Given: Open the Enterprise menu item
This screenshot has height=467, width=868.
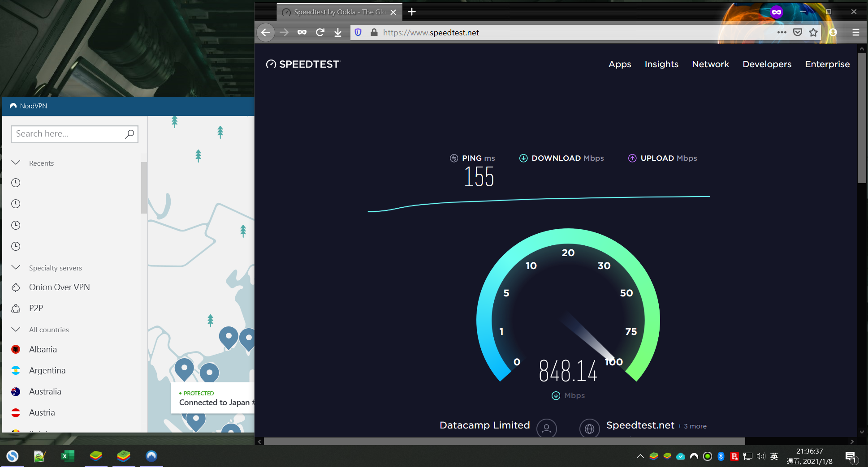Looking at the screenshot, I should coord(827,64).
